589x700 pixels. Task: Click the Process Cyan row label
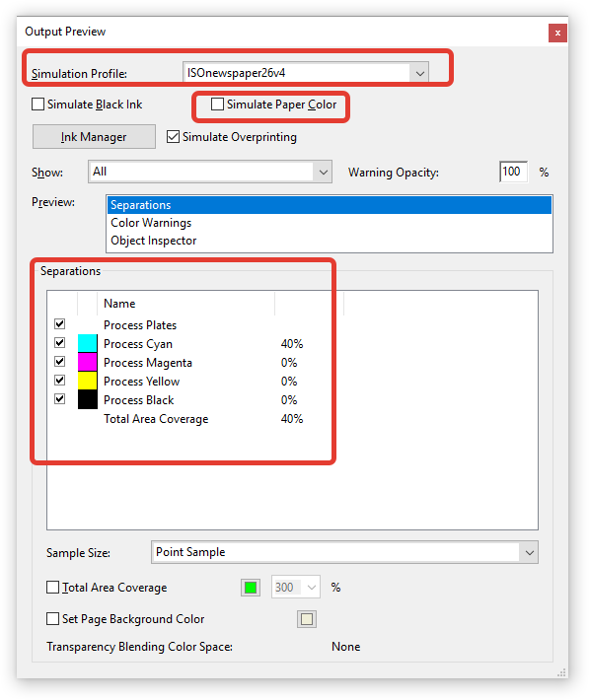(x=138, y=344)
